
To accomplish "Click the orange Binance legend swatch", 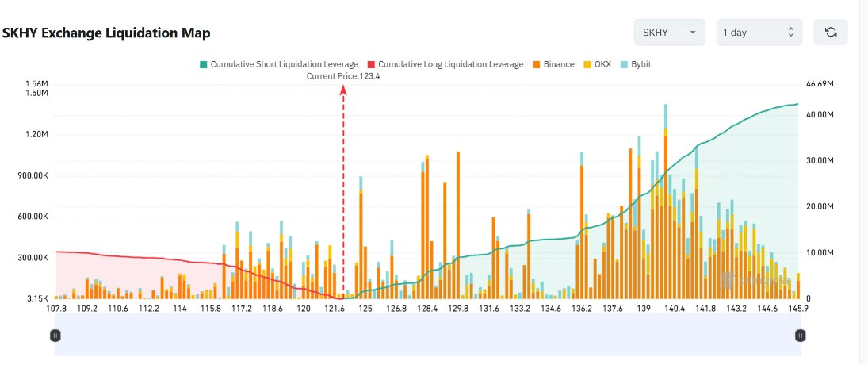I will (536, 64).
